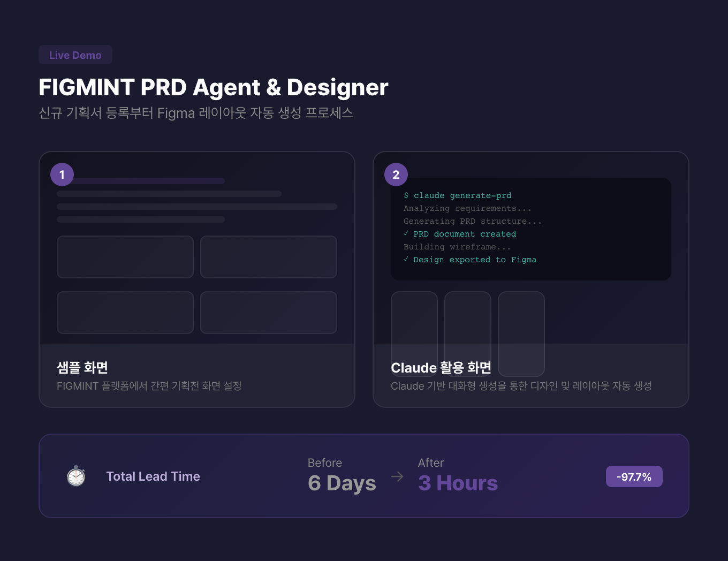
Task: Select the purple step 2 circle badge
Action: coord(396,175)
